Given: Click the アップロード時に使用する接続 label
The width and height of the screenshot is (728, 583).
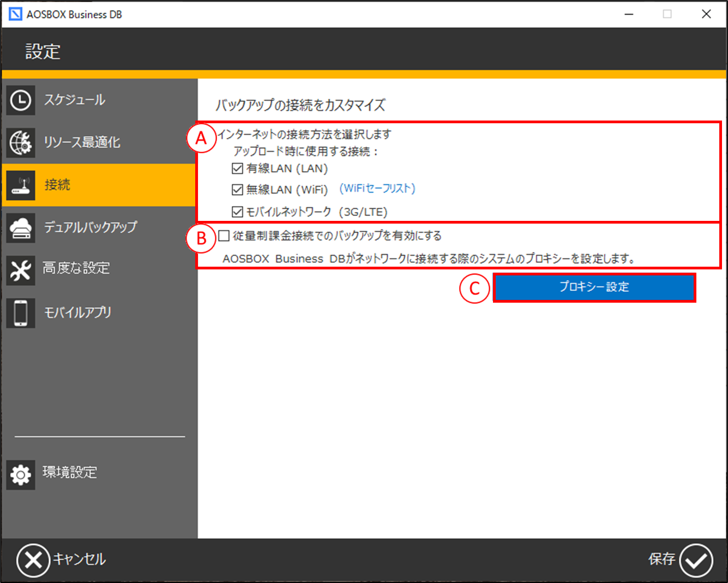Looking at the screenshot, I should [x=305, y=152].
